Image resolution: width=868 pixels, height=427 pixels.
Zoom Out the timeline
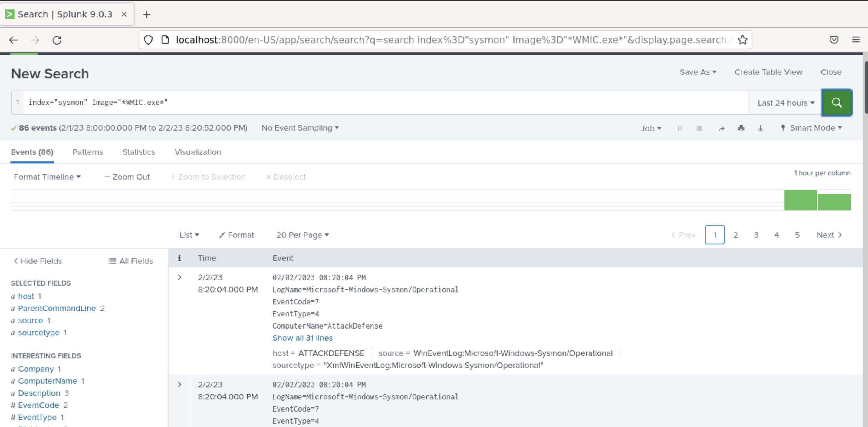point(127,177)
